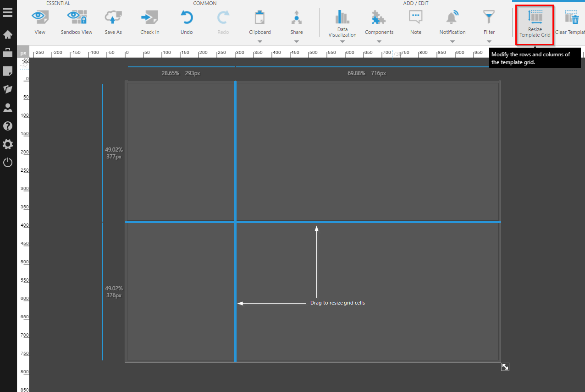585x392 pixels.
Task: Click the canvas resize corner handle
Action: 505,367
